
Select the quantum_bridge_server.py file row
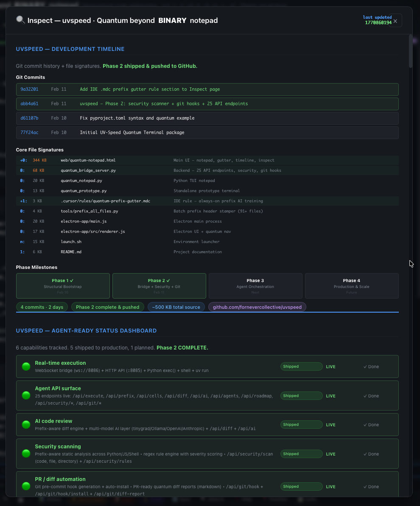click(x=207, y=171)
